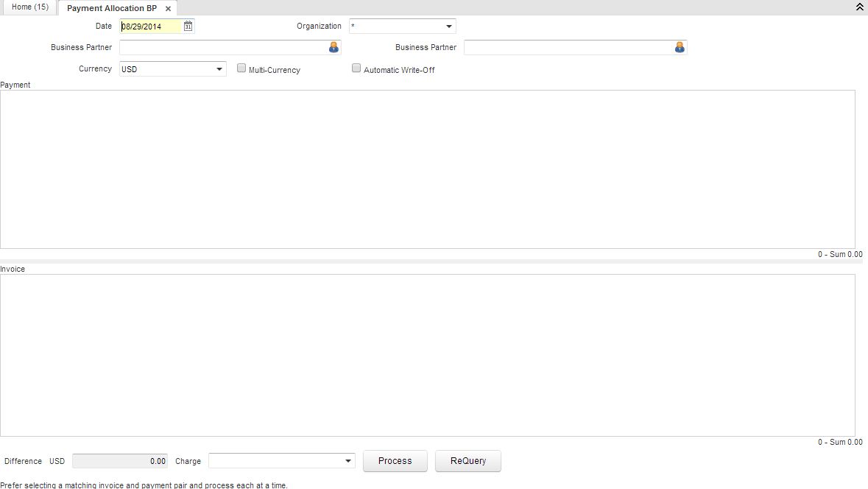Screen dimensions: 868x489
Task: Open the calendar picker beside Date
Action: pyautogui.click(x=188, y=27)
